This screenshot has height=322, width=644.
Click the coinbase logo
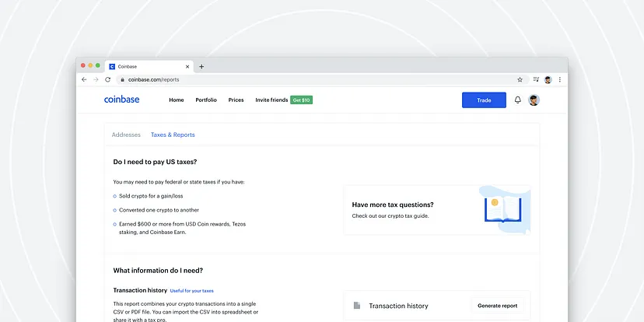121,100
